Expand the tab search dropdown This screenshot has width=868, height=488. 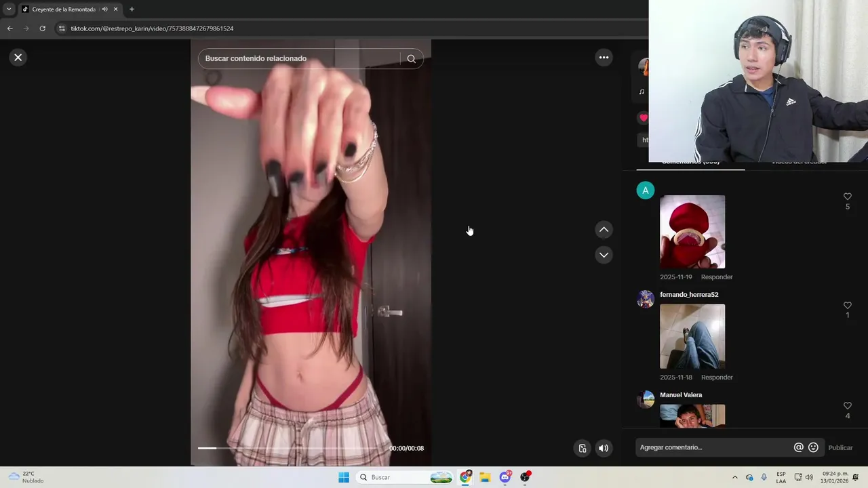(9, 9)
